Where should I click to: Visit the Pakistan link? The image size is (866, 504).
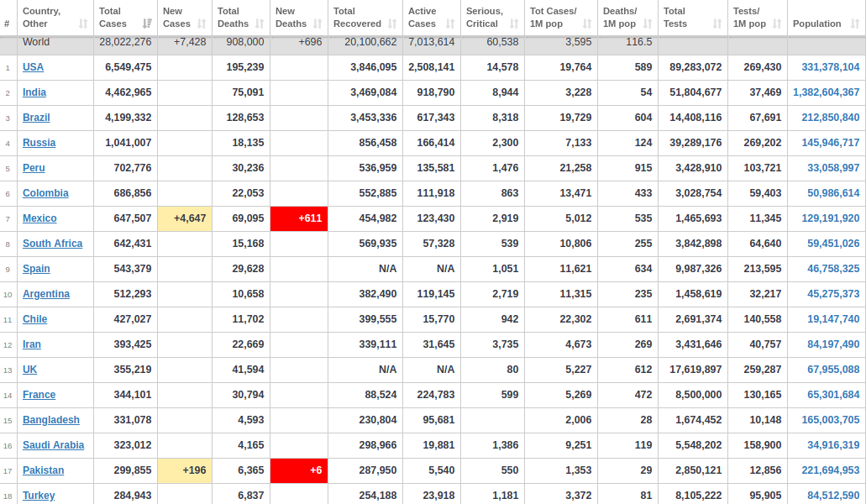[44, 471]
